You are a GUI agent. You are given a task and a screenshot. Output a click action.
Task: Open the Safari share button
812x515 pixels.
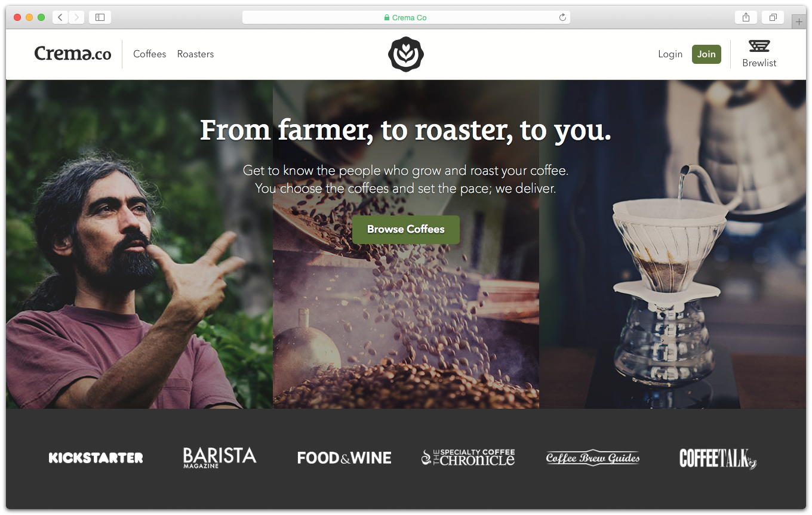click(x=746, y=17)
